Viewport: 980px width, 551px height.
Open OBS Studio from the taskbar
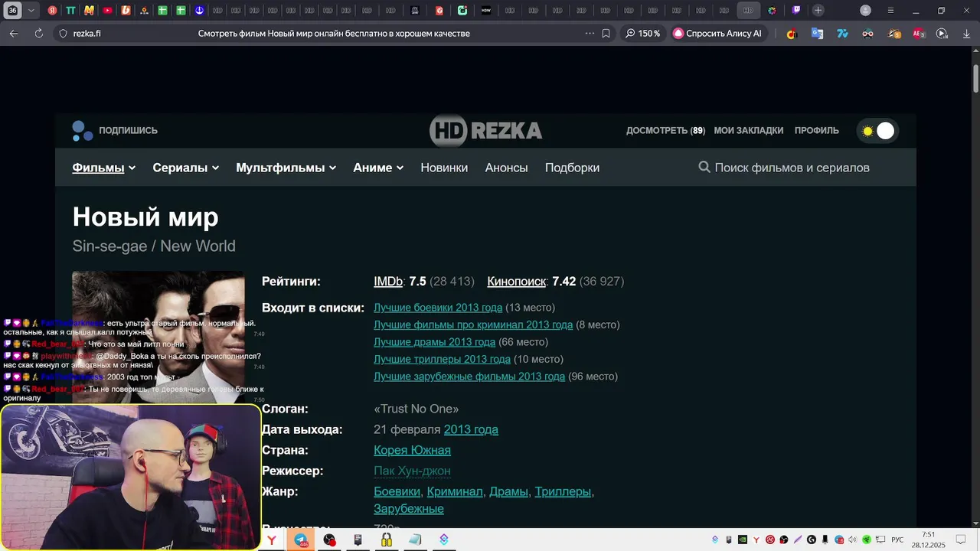click(329, 540)
